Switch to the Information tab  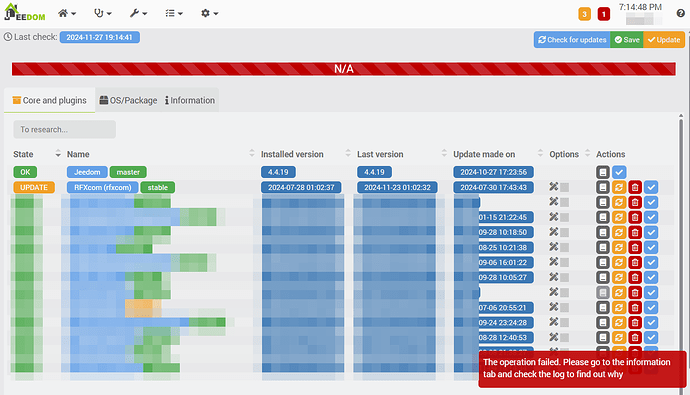[x=190, y=100]
